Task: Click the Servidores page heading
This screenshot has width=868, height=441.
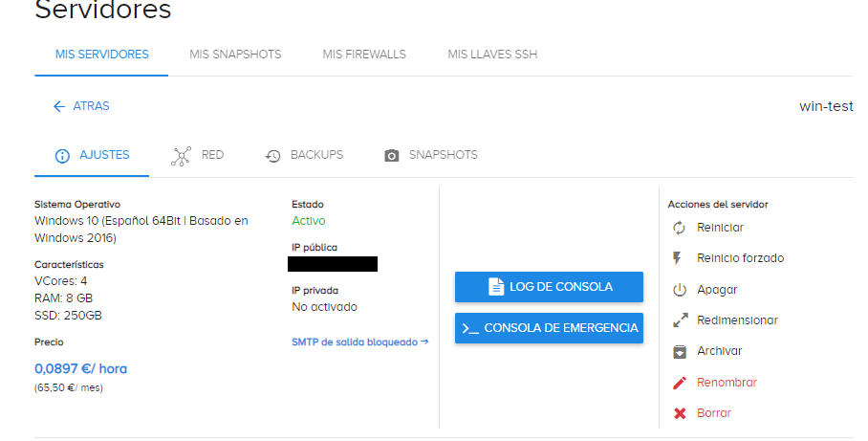Action: pos(103,10)
